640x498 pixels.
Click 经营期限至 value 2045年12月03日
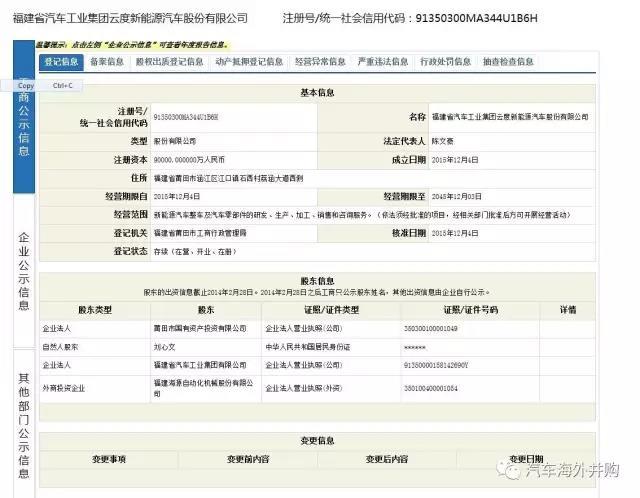tap(457, 197)
